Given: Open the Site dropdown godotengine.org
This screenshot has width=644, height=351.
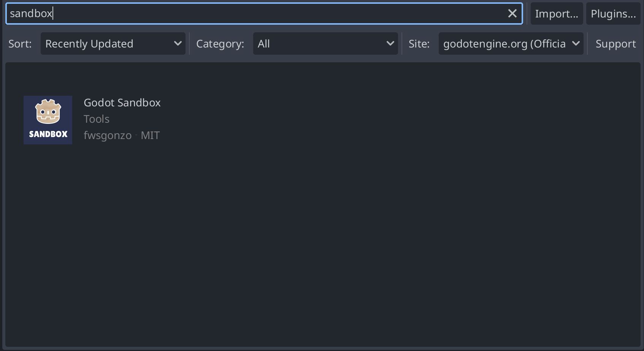Looking at the screenshot, I should [x=511, y=44].
